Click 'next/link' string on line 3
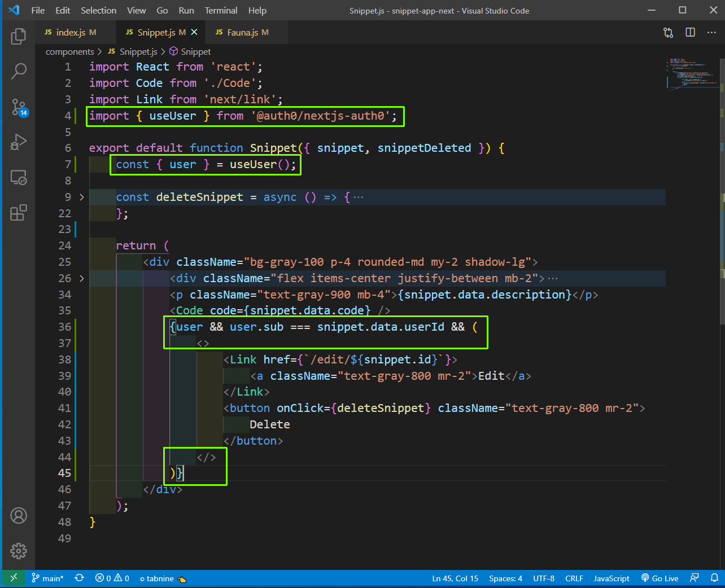 tap(239, 99)
